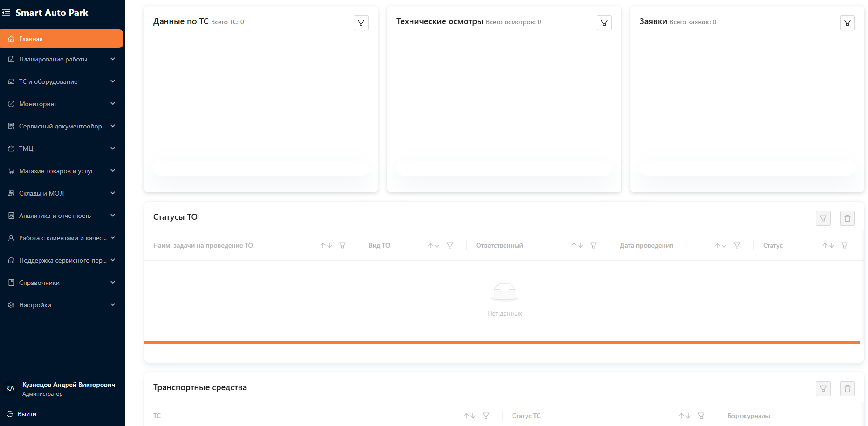Open Кузнецов Андрей Викторович user profile
Viewport: 868px width, 426px height.
coord(68,385)
